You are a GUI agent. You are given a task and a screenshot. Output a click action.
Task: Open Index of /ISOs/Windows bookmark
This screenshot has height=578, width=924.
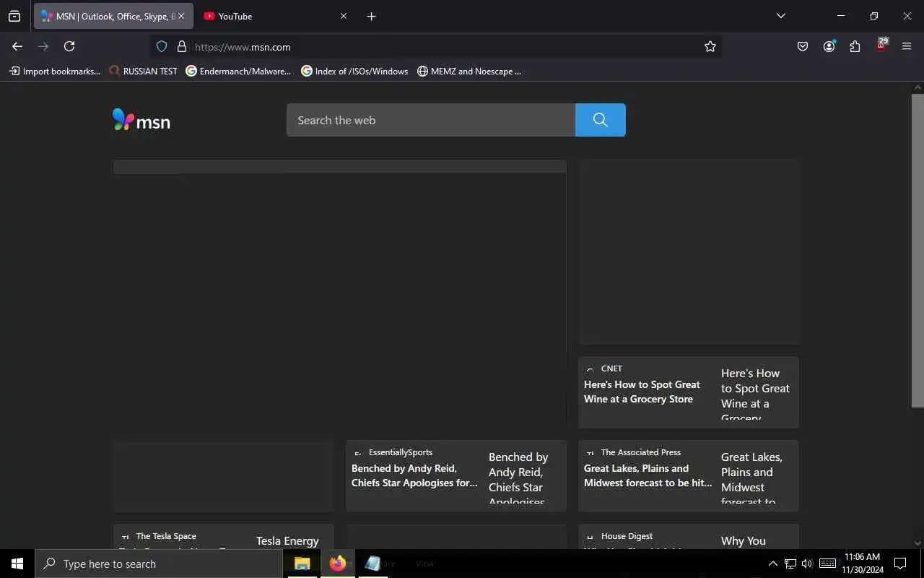tap(354, 71)
